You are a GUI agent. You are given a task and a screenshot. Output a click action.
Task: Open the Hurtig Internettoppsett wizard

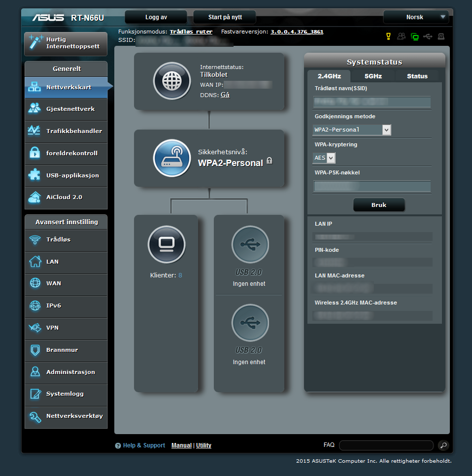coord(66,44)
